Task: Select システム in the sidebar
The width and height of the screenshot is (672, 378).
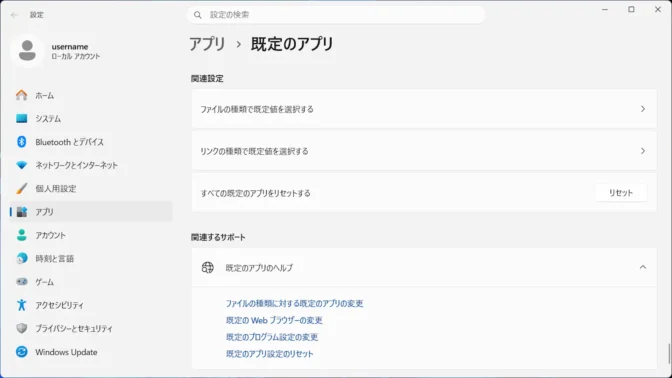Action: [x=91, y=118]
